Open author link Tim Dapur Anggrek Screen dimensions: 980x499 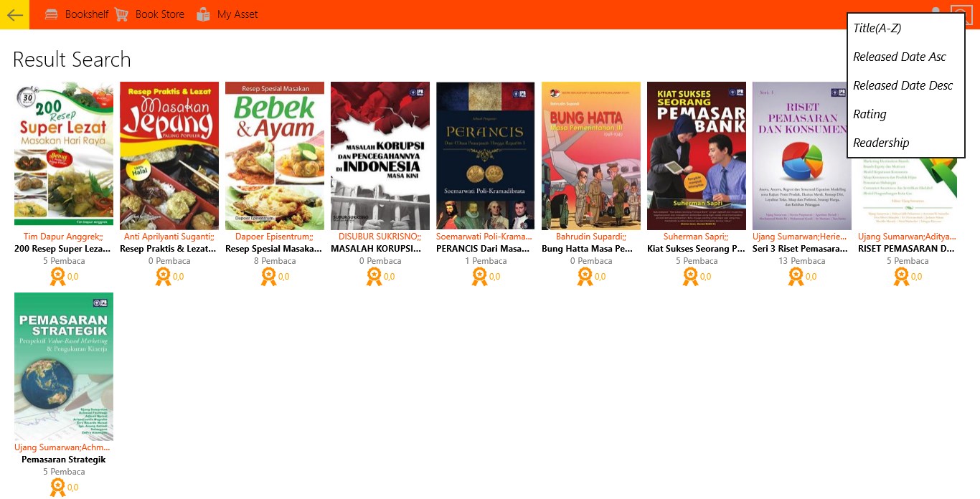[x=63, y=237]
